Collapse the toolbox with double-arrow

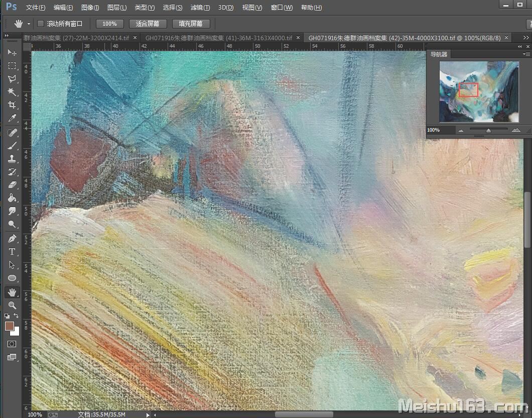7,35
